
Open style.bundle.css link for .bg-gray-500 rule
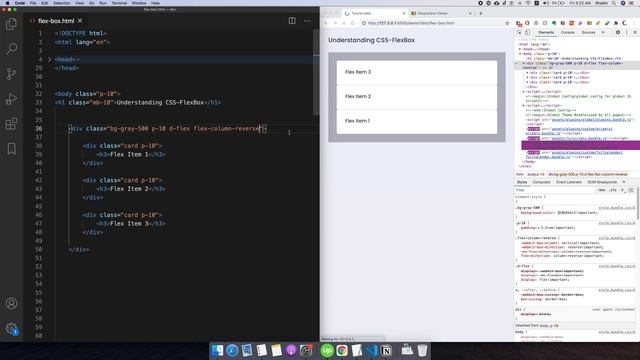[x=617, y=208]
